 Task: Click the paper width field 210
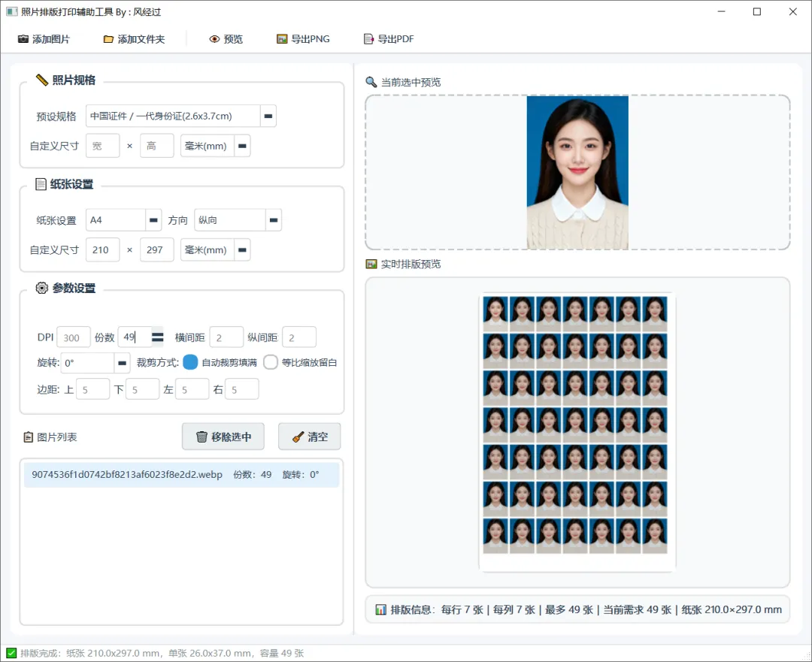click(x=102, y=250)
